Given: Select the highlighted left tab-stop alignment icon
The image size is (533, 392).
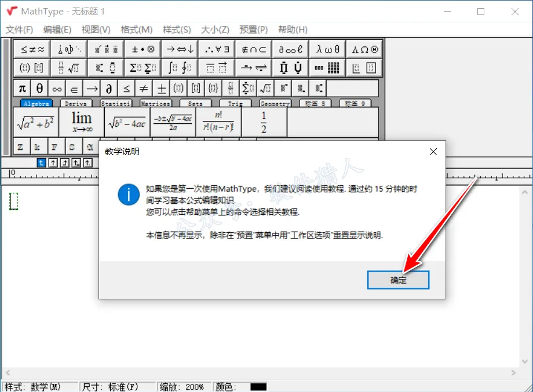Looking at the screenshot, I should point(41,163).
